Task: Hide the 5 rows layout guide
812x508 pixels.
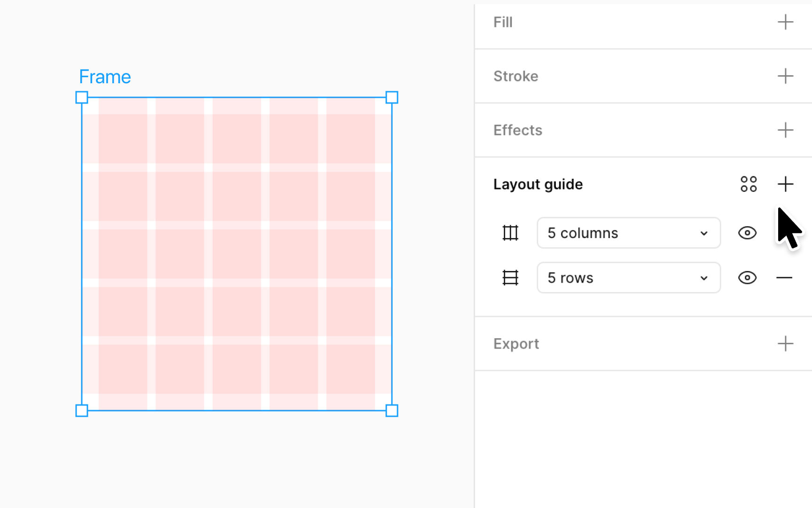Action: click(747, 278)
